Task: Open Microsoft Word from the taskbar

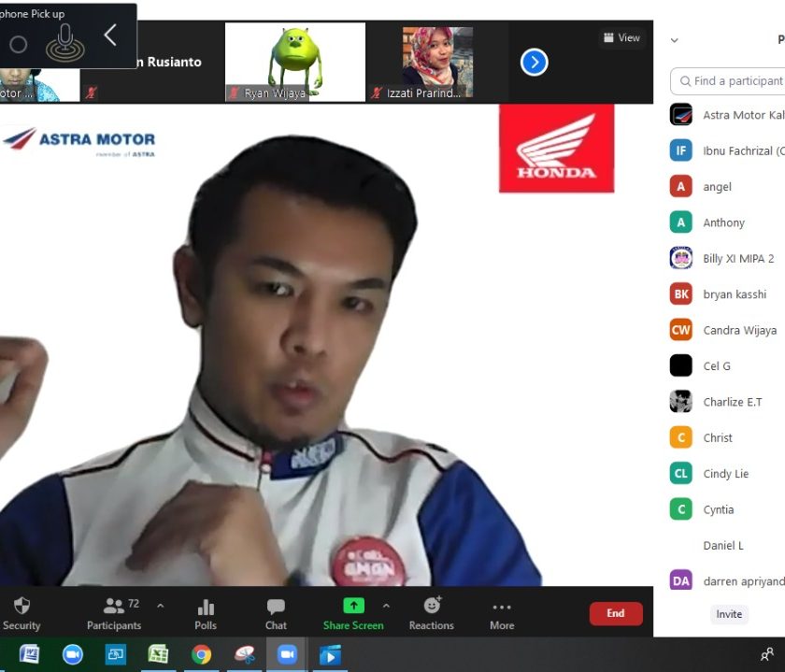Action: click(29, 654)
